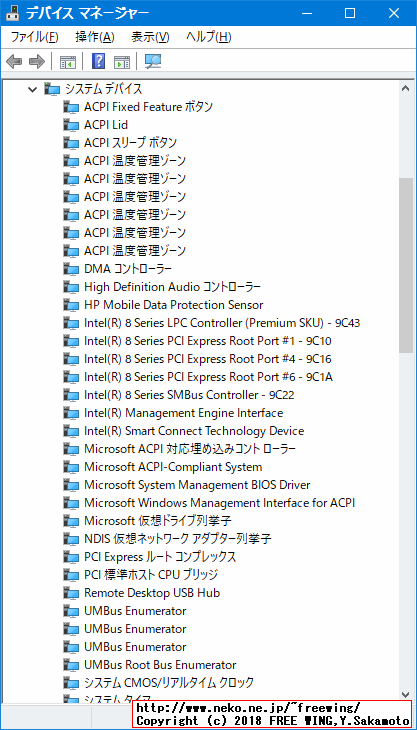Click icon beside UMBus Root Bus Enumerator
Viewport: 417px width, 730px height.
(x=71, y=665)
